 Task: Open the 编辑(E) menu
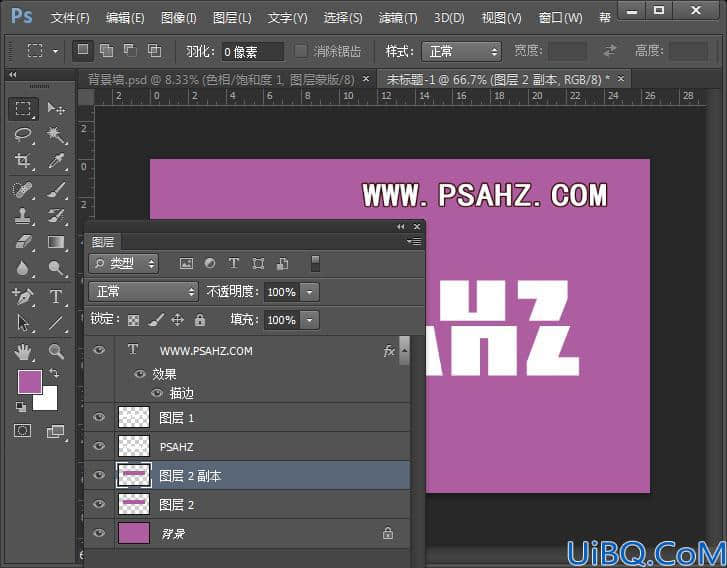(x=125, y=18)
